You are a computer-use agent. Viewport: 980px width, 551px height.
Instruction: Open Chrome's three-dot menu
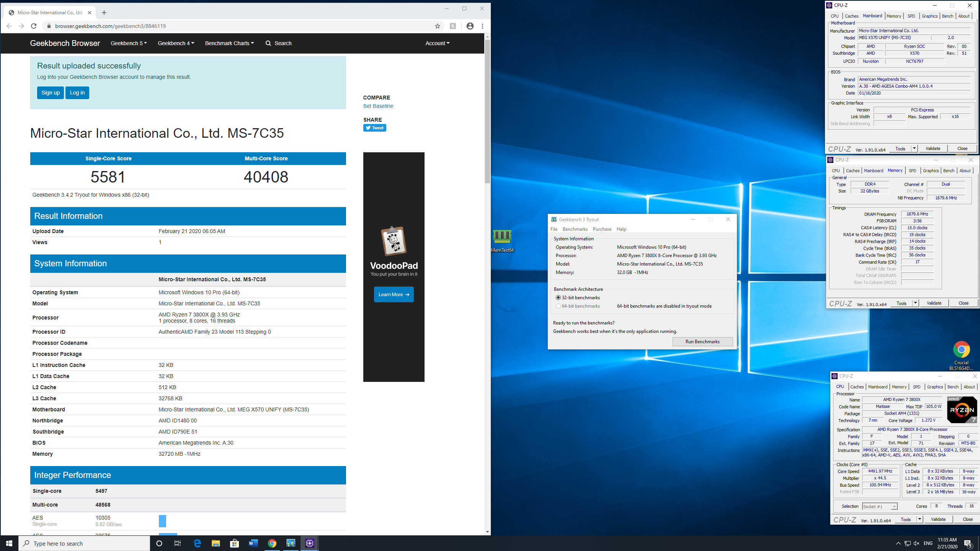click(x=483, y=26)
